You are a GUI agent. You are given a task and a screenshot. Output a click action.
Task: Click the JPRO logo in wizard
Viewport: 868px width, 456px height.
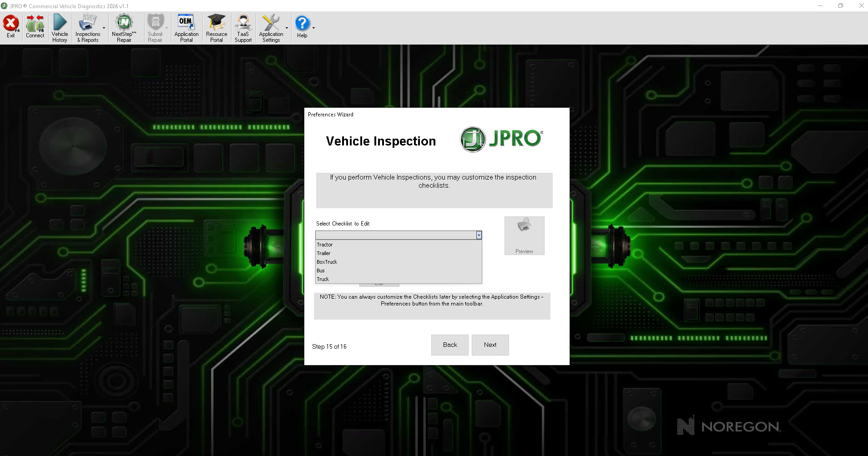pyautogui.click(x=501, y=139)
